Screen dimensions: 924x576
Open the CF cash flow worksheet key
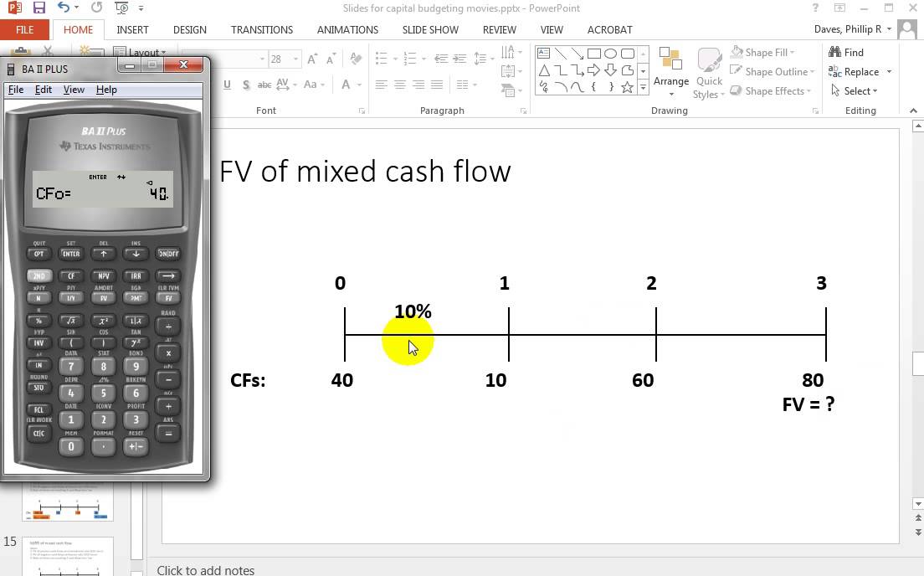[x=70, y=276]
